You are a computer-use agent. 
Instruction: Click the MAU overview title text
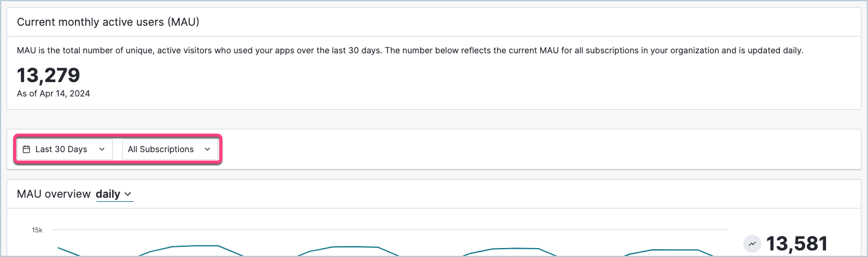(54, 194)
